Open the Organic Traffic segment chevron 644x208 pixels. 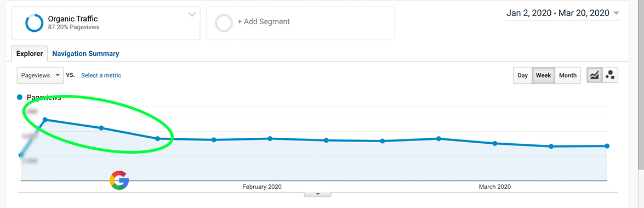click(x=192, y=15)
